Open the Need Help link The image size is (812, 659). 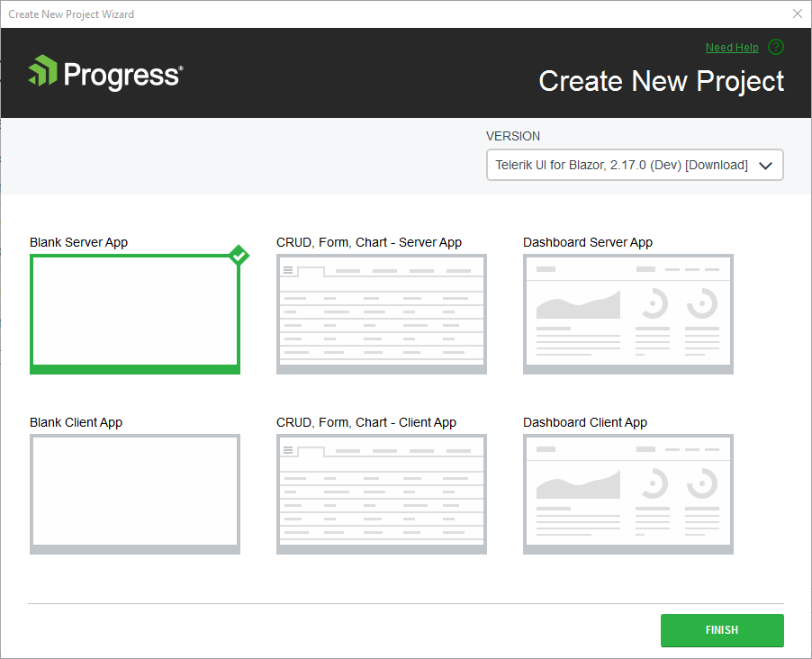[x=732, y=48]
